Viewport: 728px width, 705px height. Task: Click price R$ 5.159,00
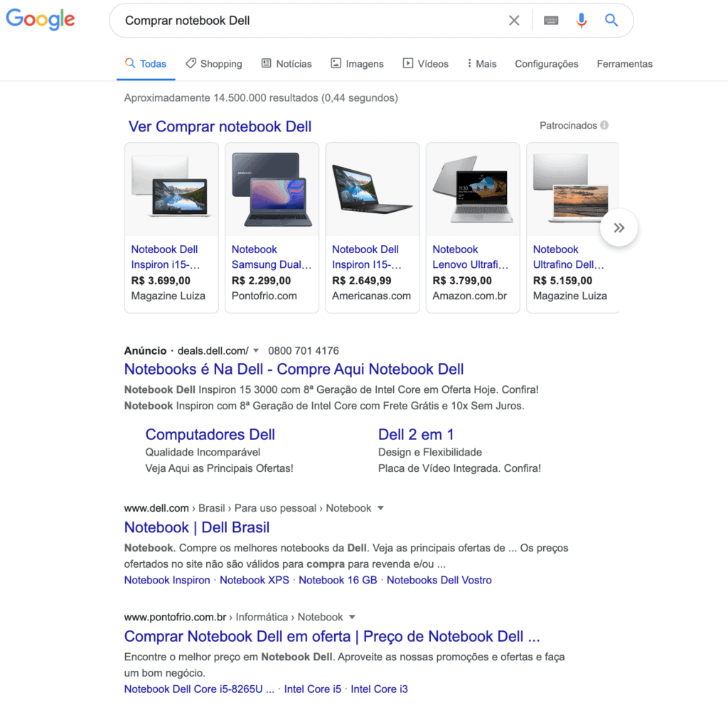[x=563, y=281]
